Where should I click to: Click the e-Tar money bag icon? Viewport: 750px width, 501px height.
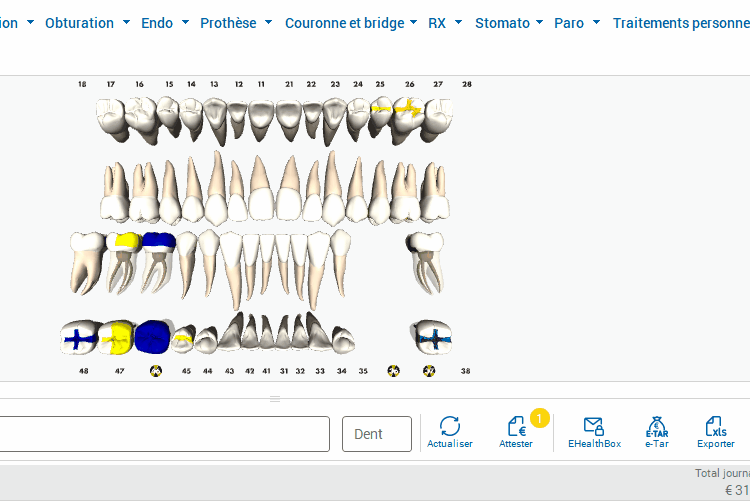coord(657,427)
